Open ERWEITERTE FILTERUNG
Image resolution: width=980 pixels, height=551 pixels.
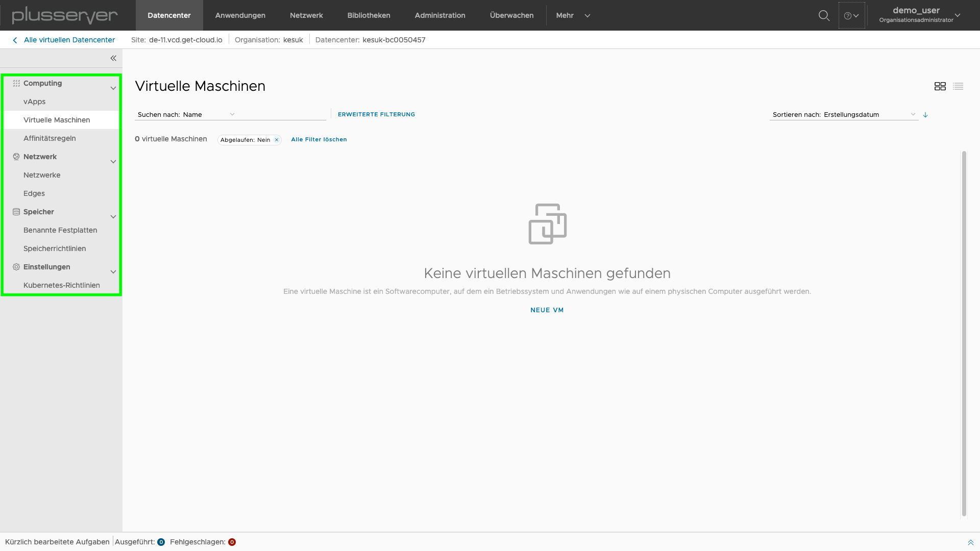click(x=377, y=114)
